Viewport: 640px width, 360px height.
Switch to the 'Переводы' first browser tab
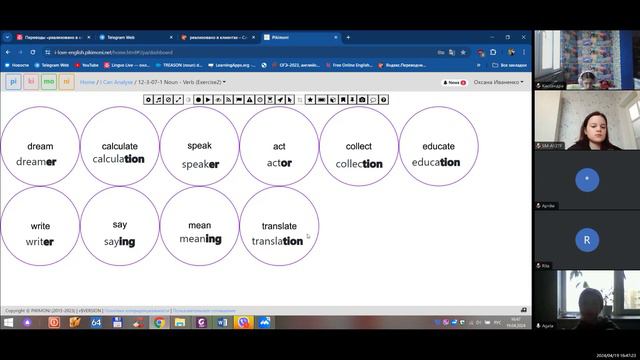click(x=53, y=37)
